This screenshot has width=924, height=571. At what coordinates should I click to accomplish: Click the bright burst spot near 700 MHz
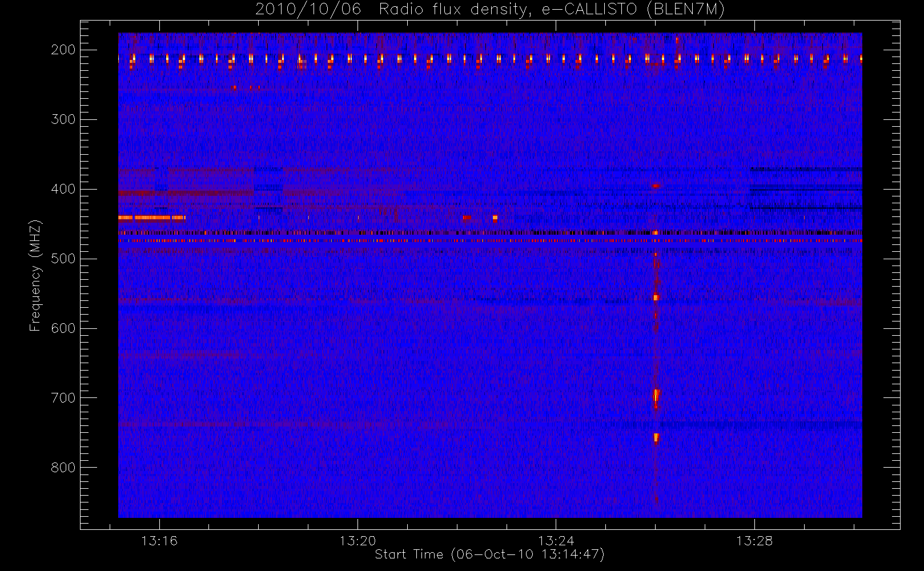click(x=656, y=397)
